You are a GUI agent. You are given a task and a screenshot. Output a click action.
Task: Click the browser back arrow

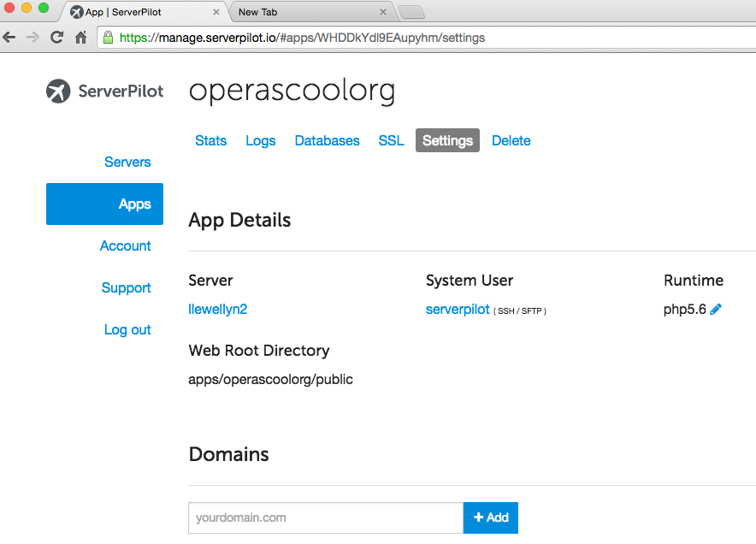(x=9, y=37)
